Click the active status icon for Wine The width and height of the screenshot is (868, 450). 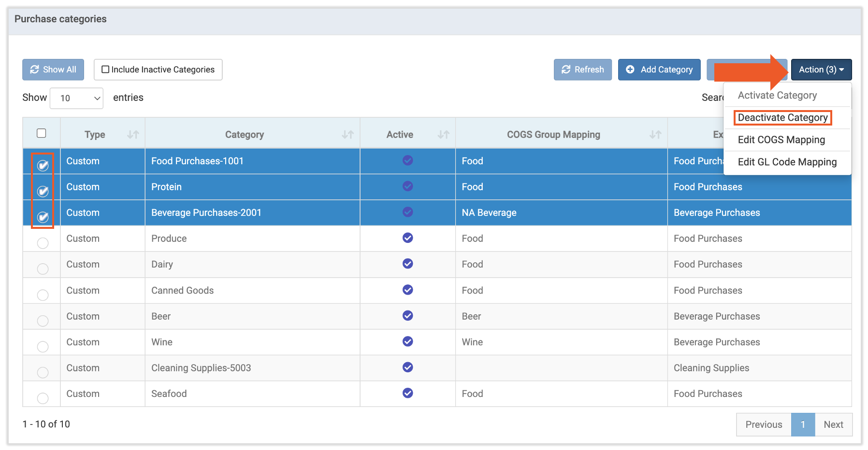click(x=408, y=341)
